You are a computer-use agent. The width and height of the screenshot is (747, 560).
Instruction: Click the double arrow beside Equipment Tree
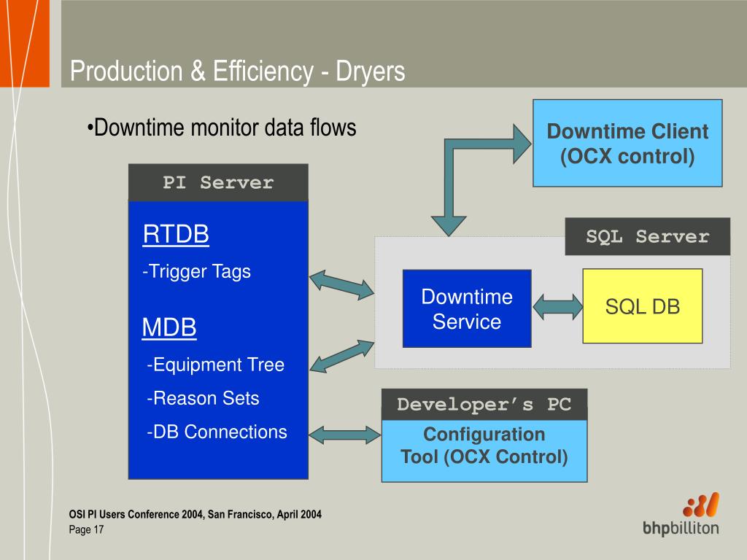click(341, 356)
